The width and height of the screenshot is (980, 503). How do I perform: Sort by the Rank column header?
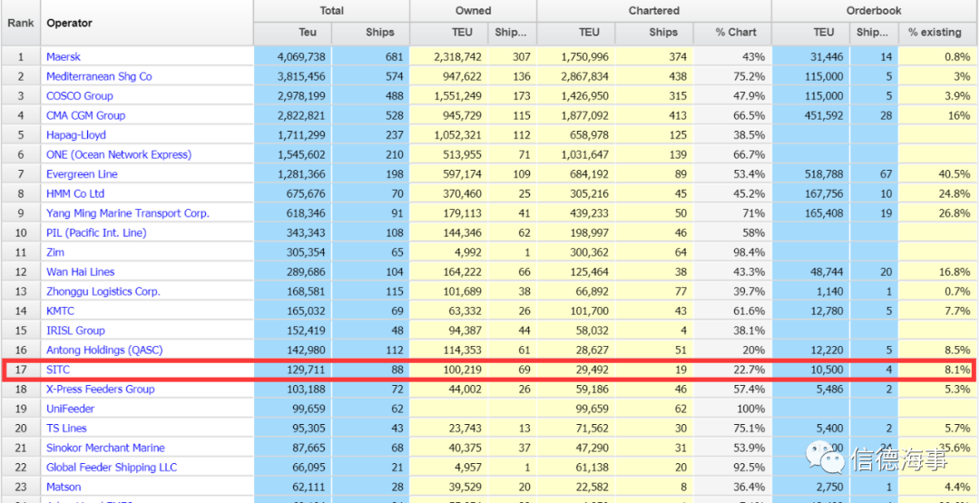point(20,23)
